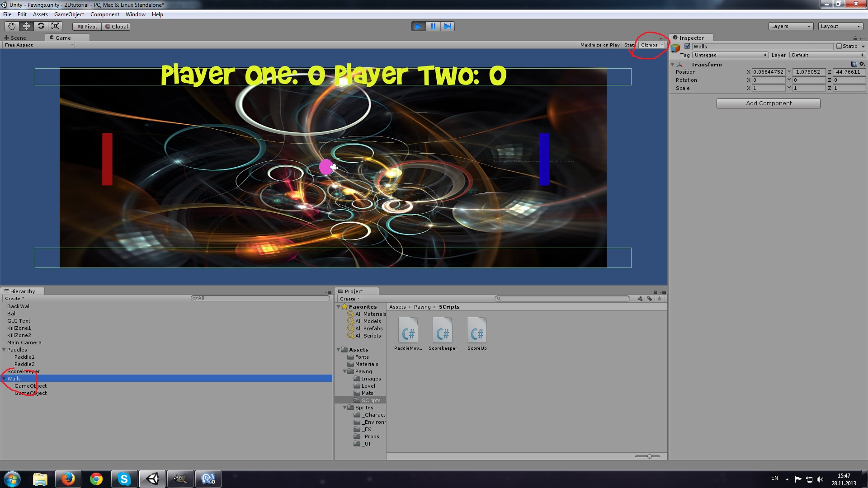Open the Component menu
Image resolution: width=868 pixels, height=488 pixels.
[105, 14]
